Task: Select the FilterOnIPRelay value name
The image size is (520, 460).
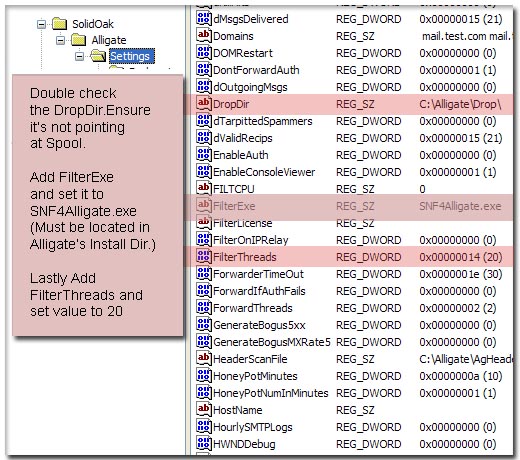Action: coord(250,240)
